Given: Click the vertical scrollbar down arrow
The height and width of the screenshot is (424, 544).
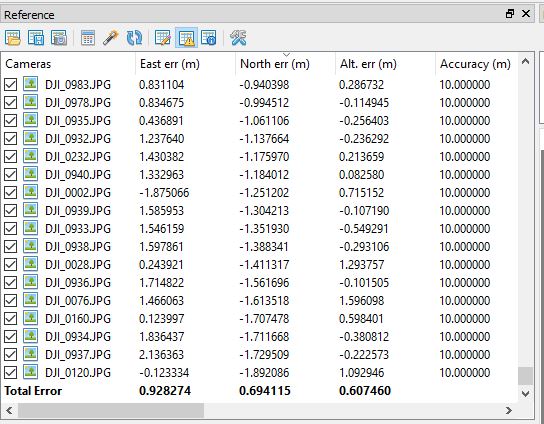Looking at the screenshot, I should [x=525, y=394].
